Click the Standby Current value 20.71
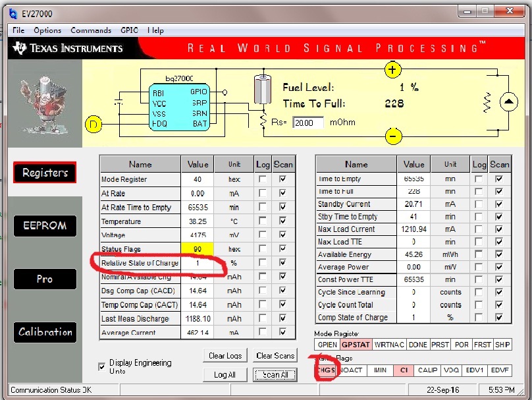 tap(413, 204)
